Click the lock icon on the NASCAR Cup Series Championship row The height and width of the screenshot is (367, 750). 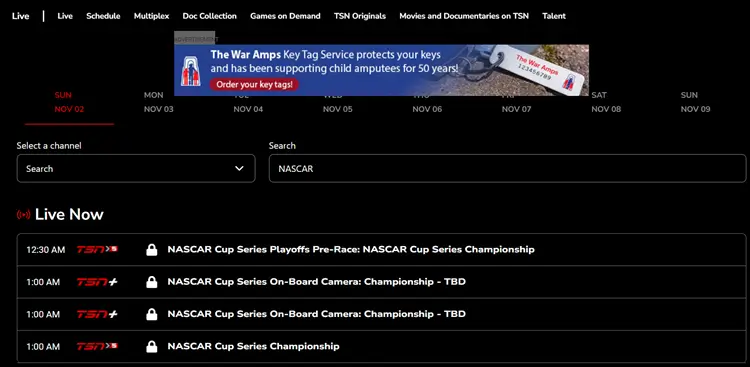(x=152, y=346)
